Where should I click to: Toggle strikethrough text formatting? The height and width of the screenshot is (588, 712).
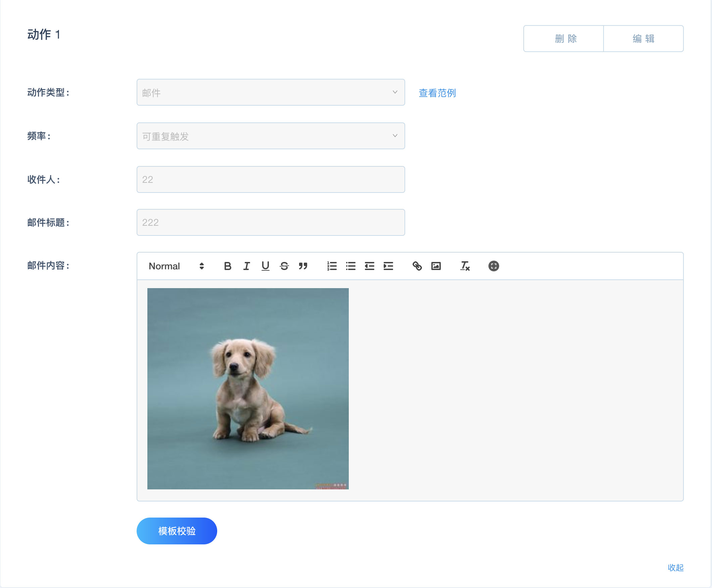284,267
